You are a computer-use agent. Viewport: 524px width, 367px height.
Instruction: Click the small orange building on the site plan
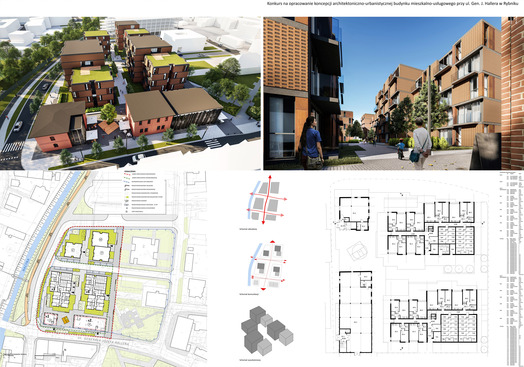(66, 320)
